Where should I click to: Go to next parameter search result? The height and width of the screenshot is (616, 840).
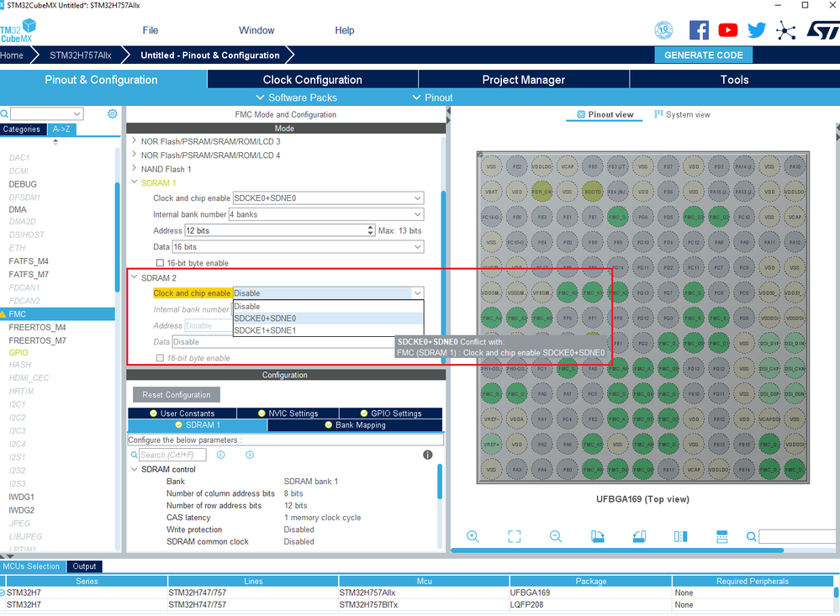[x=250, y=455]
